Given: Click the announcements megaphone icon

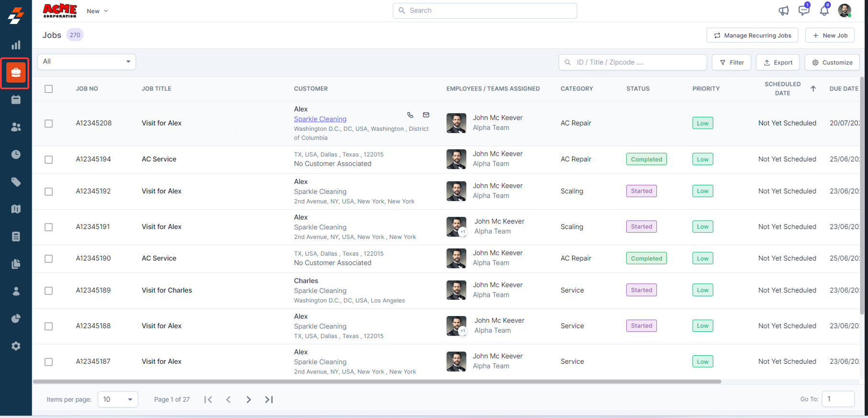Looking at the screenshot, I should [783, 11].
